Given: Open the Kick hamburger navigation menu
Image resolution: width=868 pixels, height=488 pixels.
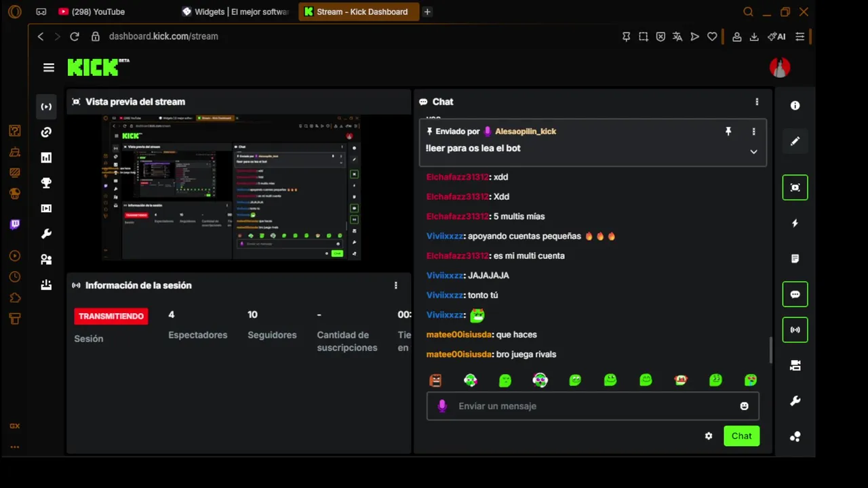Looking at the screenshot, I should click(48, 68).
